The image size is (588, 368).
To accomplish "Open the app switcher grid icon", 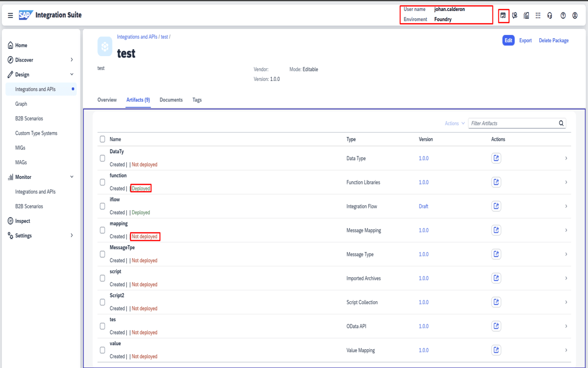I will pos(538,15).
